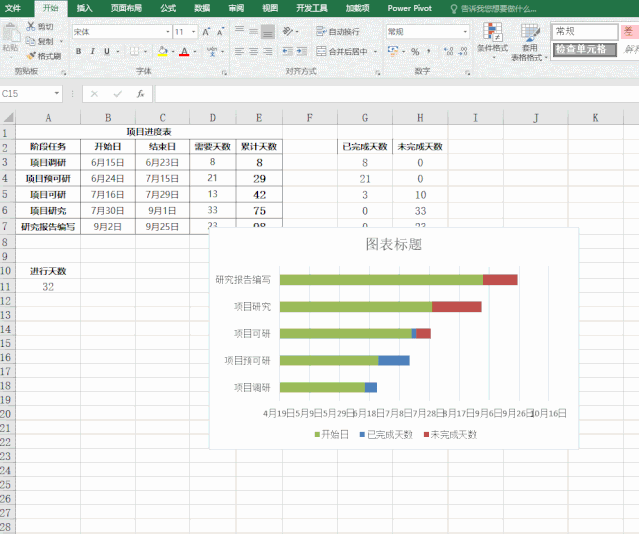The height and width of the screenshot is (534, 639).
Task: Open the fill color dropdown arrow
Action: point(173,51)
